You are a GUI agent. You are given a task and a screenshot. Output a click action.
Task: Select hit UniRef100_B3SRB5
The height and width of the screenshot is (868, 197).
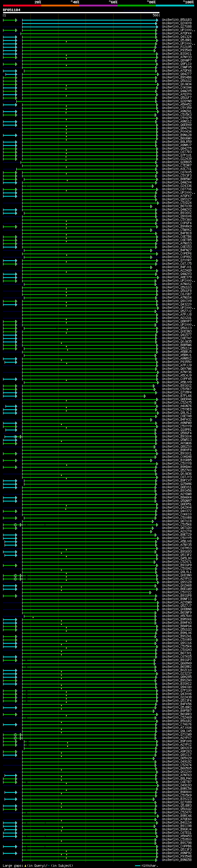[177, 460]
